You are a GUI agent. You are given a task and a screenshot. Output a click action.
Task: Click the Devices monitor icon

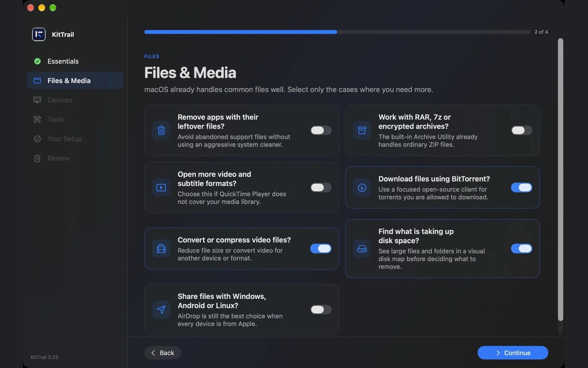click(37, 100)
